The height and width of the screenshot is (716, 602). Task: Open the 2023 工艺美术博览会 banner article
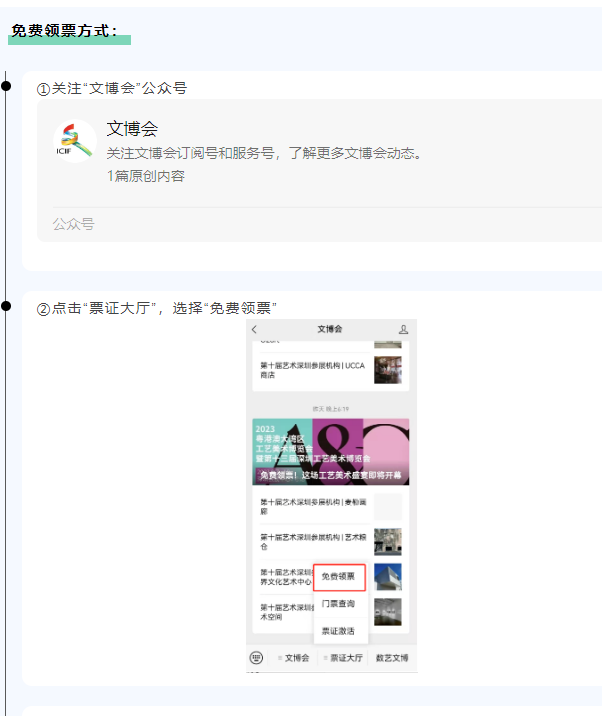tap(331, 452)
